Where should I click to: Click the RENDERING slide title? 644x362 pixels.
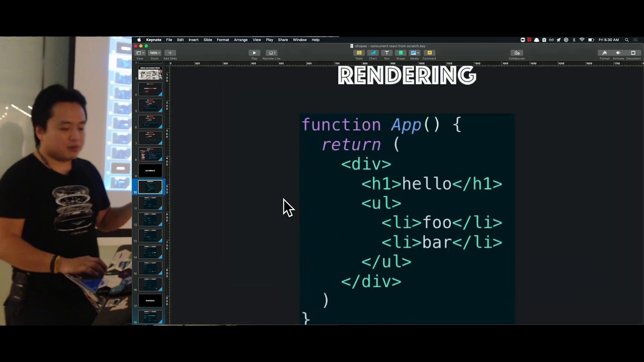(x=407, y=76)
